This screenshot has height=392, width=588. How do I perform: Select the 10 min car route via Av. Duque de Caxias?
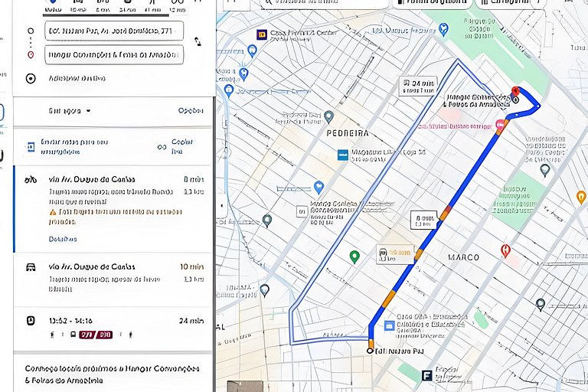tap(113, 280)
